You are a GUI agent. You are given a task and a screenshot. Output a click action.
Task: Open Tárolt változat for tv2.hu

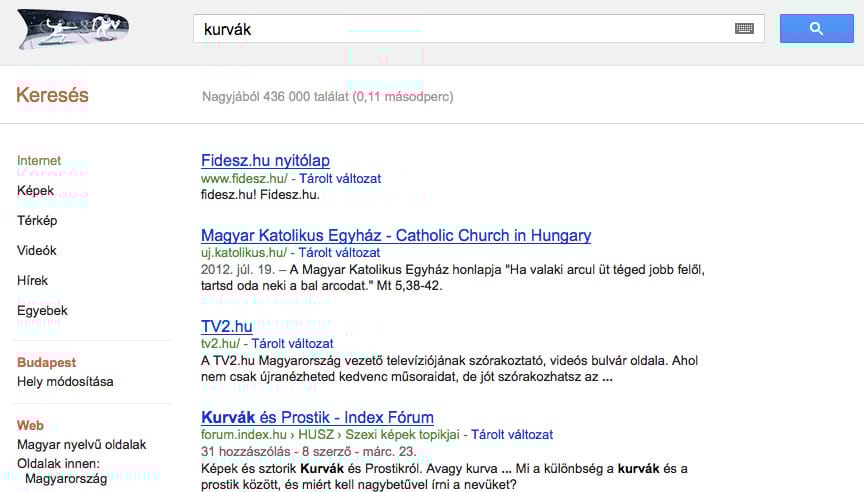click(292, 344)
